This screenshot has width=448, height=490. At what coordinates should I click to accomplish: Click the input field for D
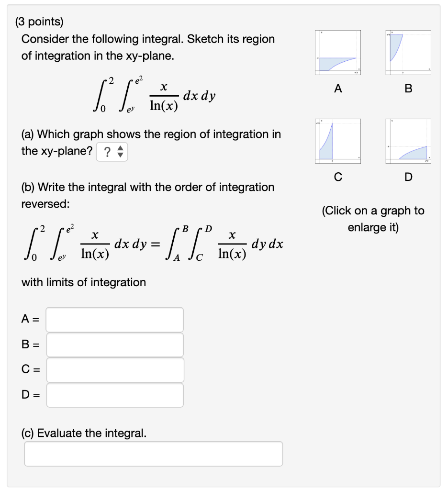tap(114, 395)
